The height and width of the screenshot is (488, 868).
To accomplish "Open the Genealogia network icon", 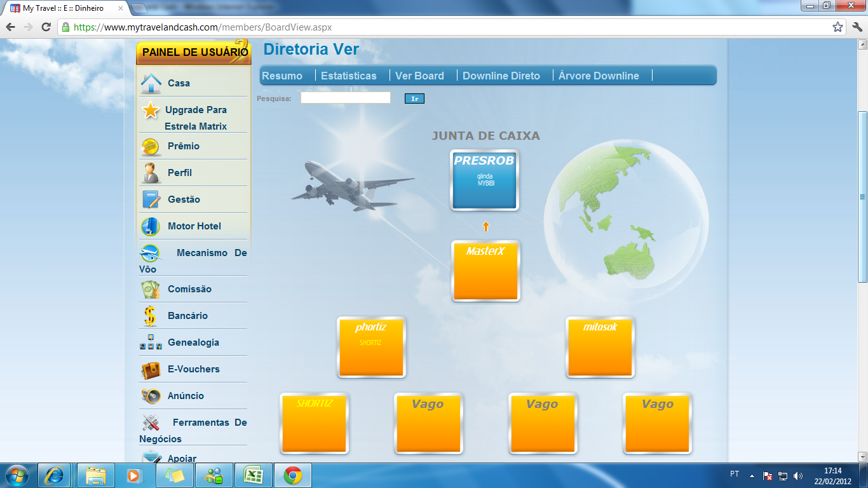I will pyautogui.click(x=151, y=342).
